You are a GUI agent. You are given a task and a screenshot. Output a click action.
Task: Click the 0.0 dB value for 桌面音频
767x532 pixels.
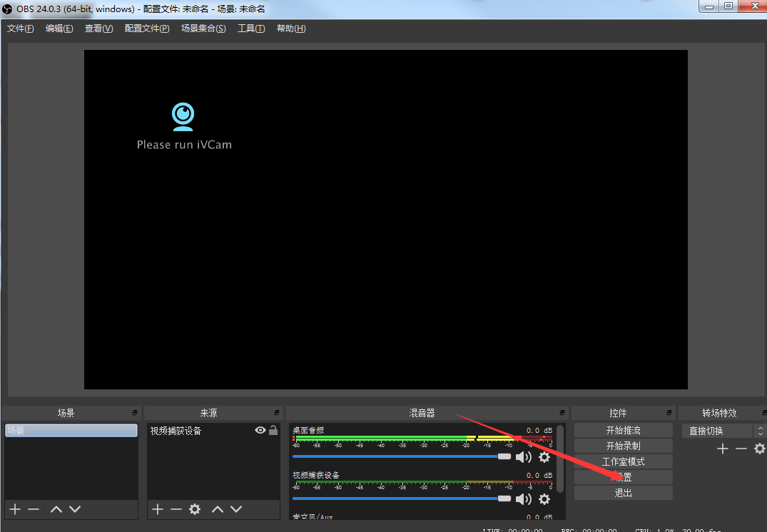(x=539, y=430)
